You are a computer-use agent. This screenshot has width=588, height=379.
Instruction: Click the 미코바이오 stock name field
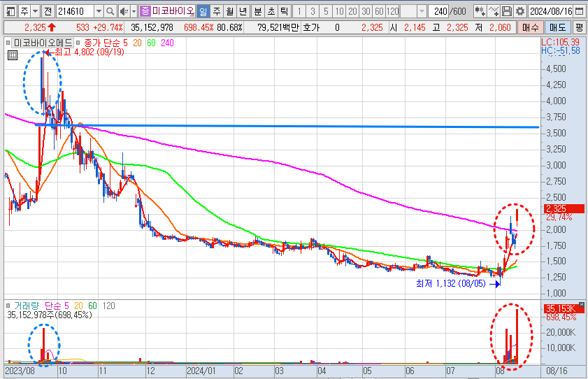click(x=173, y=11)
